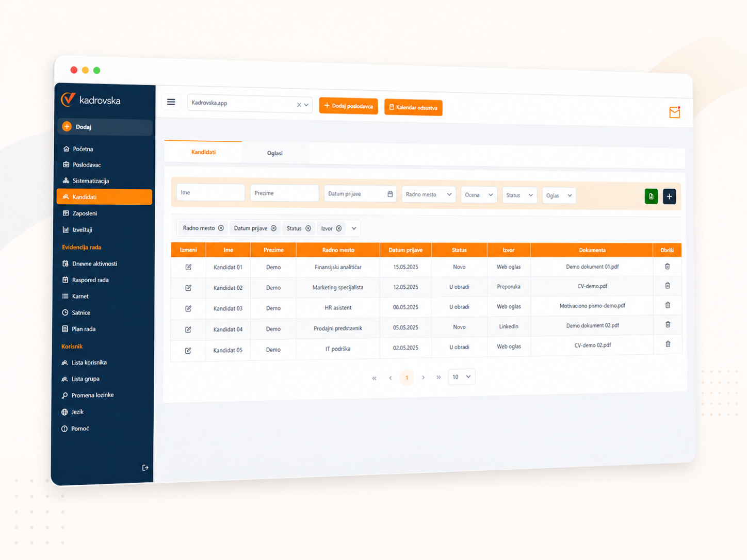
Task: Click the hamburger menu icon
Action: 171,102
